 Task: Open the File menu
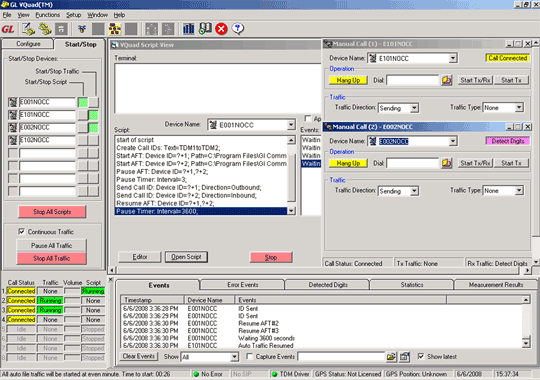click(x=7, y=15)
